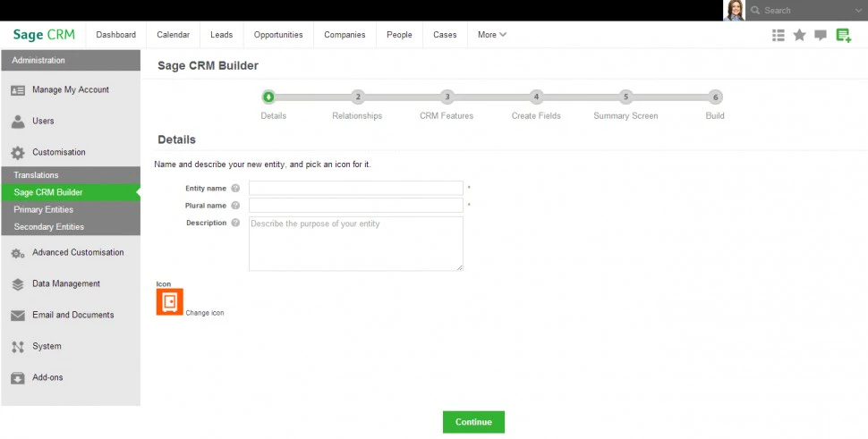Click the green Continue button
868x439 pixels.
[473, 422]
